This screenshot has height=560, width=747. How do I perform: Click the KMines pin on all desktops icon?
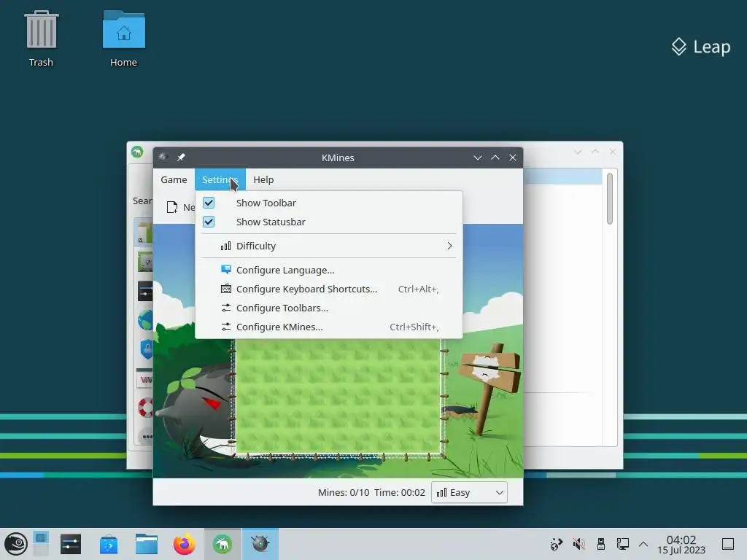point(181,157)
